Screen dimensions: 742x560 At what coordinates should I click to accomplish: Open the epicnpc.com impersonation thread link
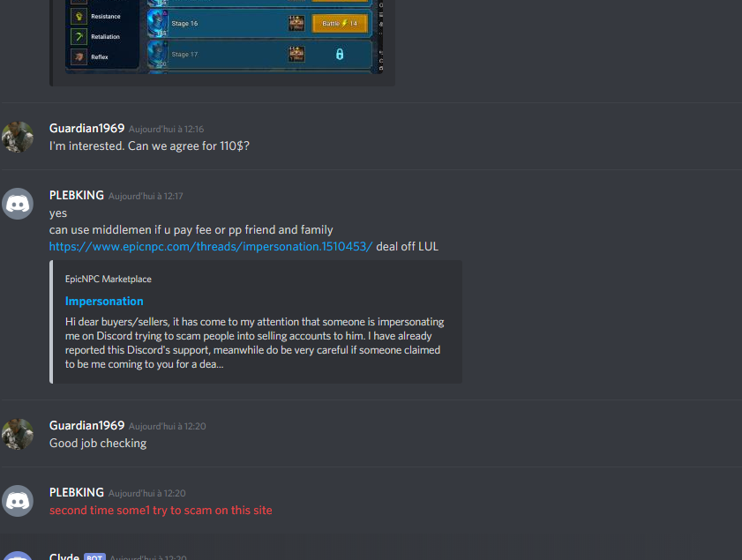pos(211,246)
